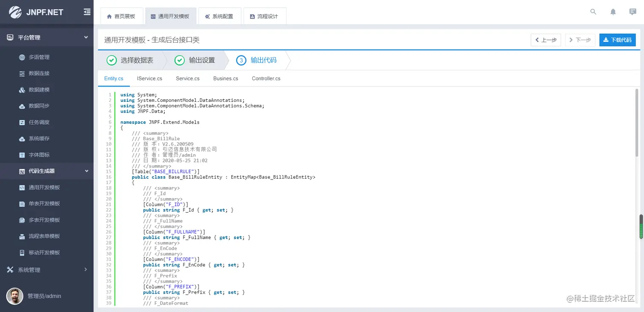Open messages chat icon in header
The image size is (644, 312).
pos(632,12)
